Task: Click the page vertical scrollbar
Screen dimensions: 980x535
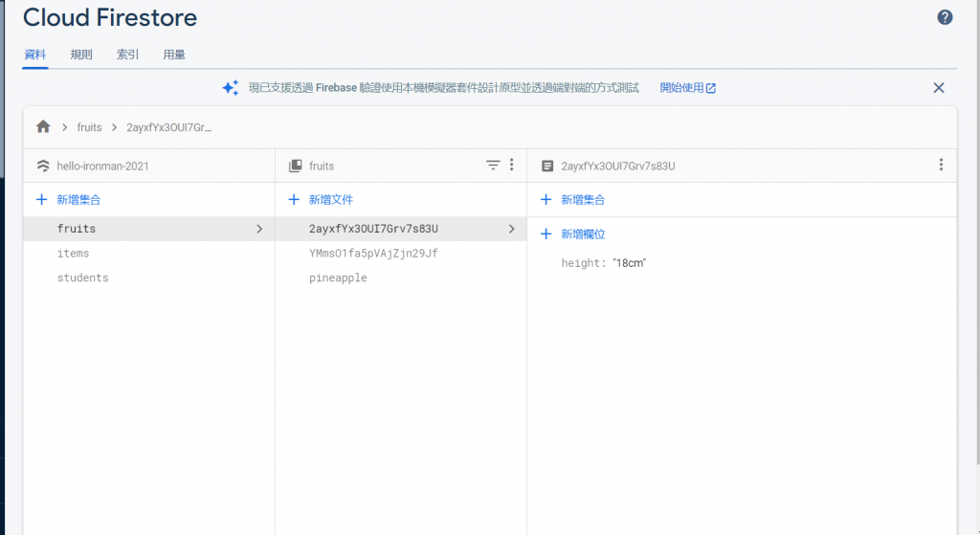Action: coord(977,232)
